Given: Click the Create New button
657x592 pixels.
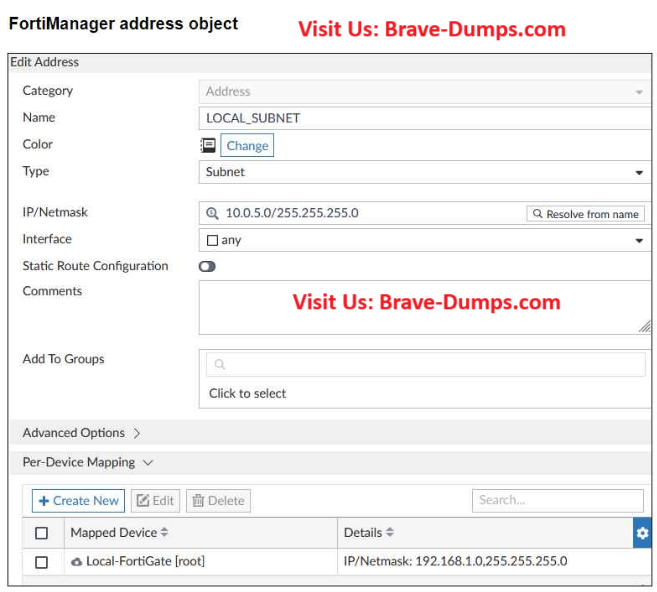Looking at the screenshot, I should coord(79,501).
